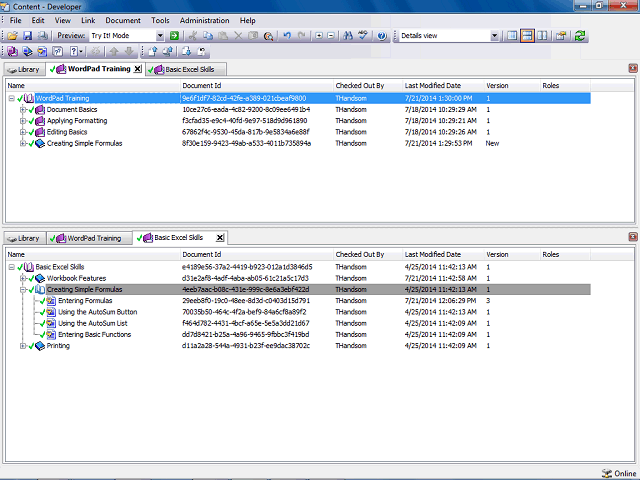
Task: Click the Save floppy disk icon
Action: [x=27, y=36]
